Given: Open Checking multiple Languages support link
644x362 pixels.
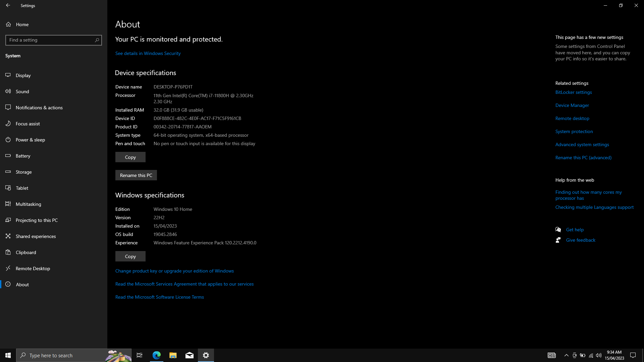Looking at the screenshot, I should click(594, 207).
